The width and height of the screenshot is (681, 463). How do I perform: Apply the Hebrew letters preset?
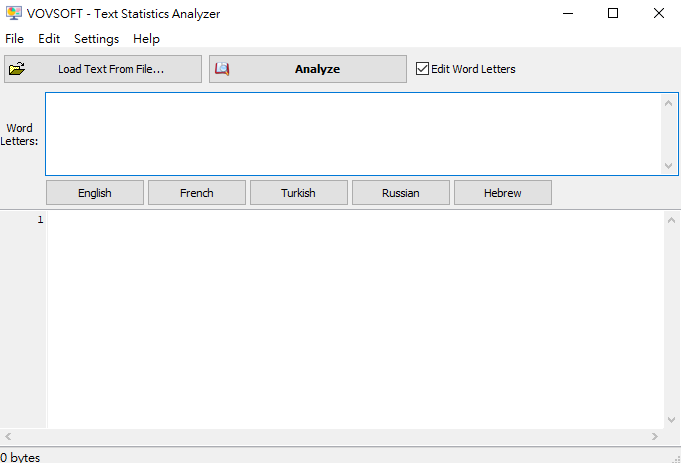tap(502, 193)
